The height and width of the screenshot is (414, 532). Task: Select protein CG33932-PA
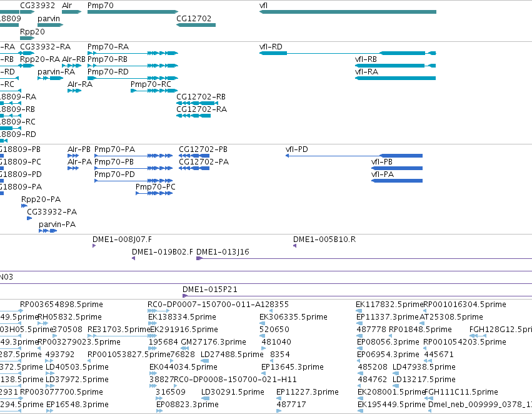(x=29, y=218)
